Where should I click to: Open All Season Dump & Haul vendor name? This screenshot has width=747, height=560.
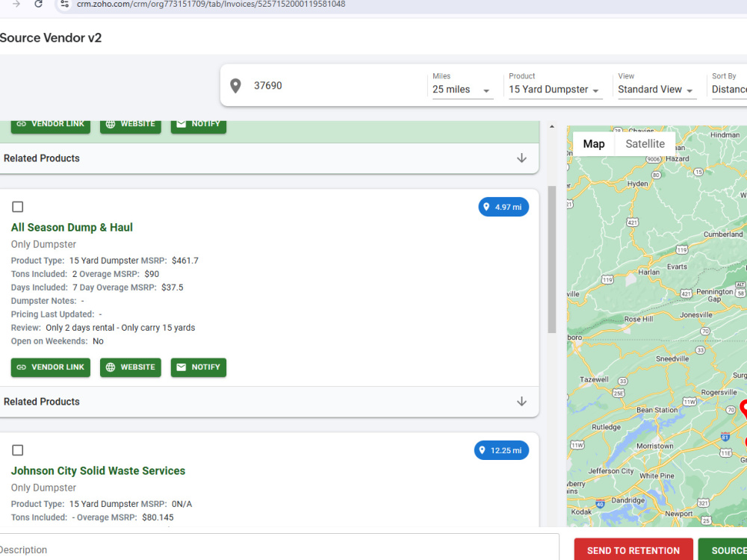72,228
